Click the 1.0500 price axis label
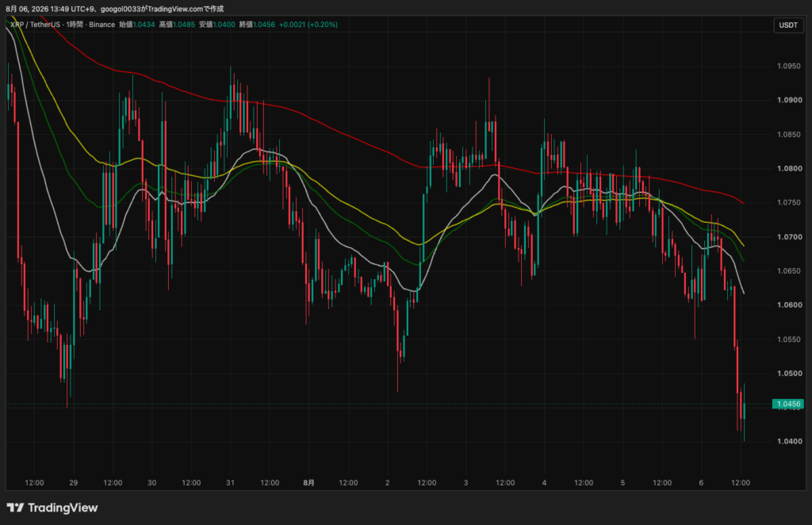The height and width of the screenshot is (525, 812). pyautogui.click(x=789, y=374)
